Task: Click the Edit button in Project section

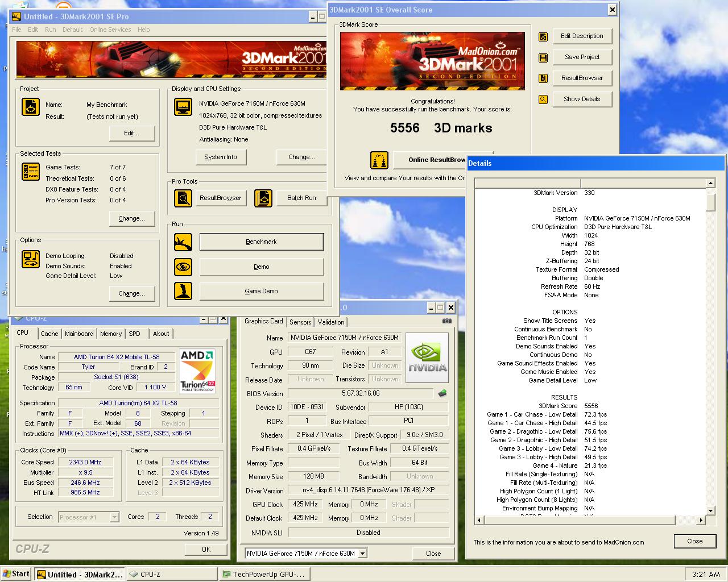Action: [x=132, y=133]
